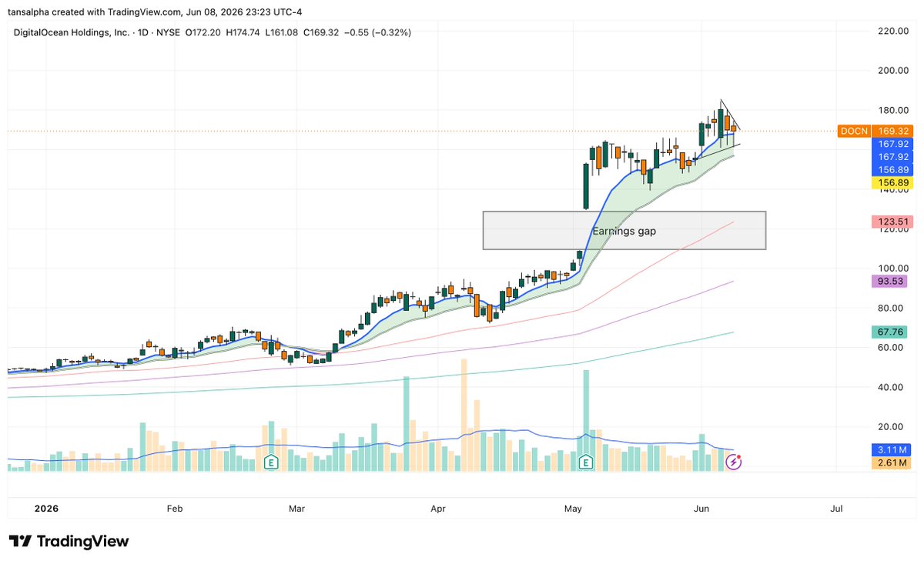Open the TradingView logo at bottom
924x564 pixels.
[69, 541]
